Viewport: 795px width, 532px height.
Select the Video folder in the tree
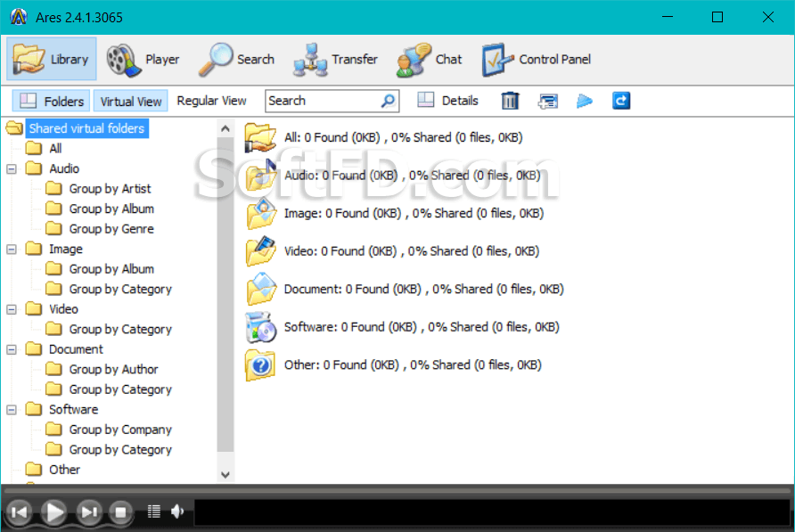(x=63, y=309)
